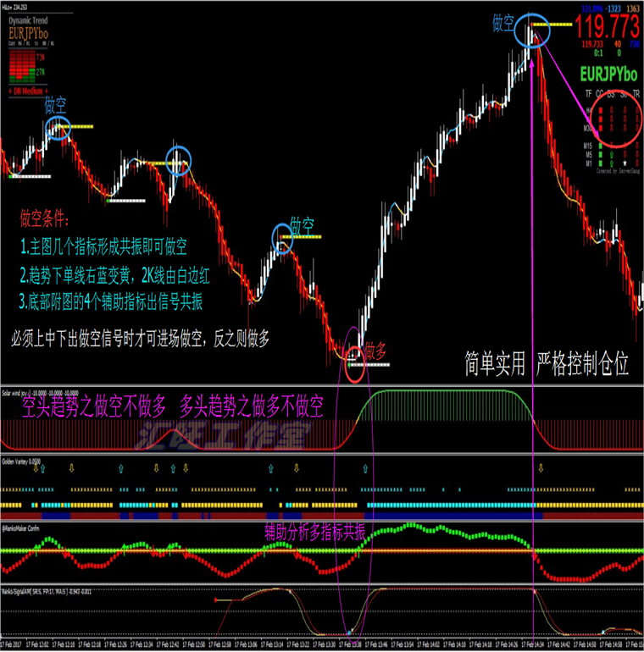Click the green up arrow in the M5 row
The image size is (644, 652).
[611, 153]
